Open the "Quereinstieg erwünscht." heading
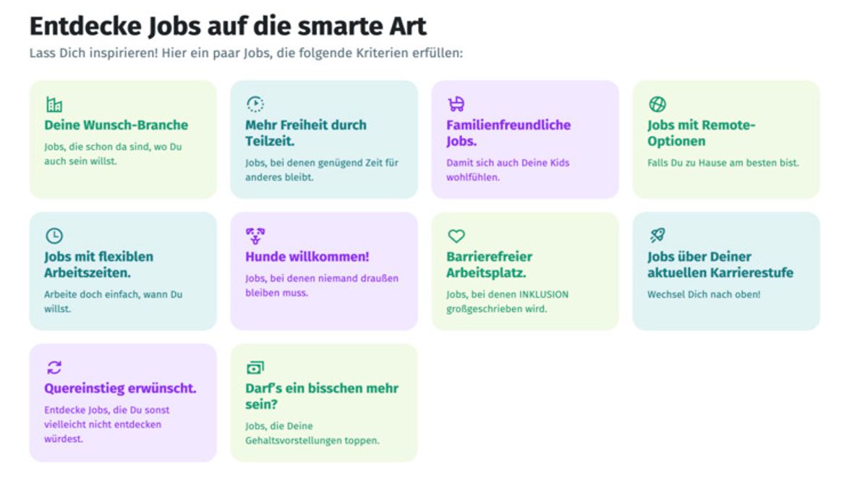The width and height of the screenshot is (868, 488). 120,388
